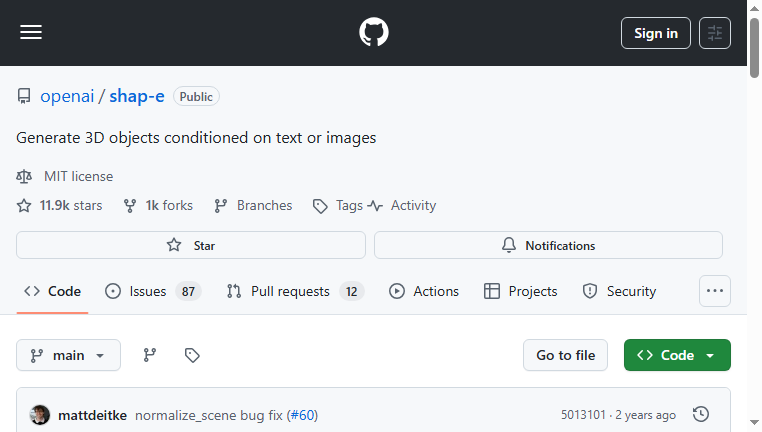The width and height of the screenshot is (762, 432).
Task: Click the scrollbar up arrow
Action: pos(754,8)
